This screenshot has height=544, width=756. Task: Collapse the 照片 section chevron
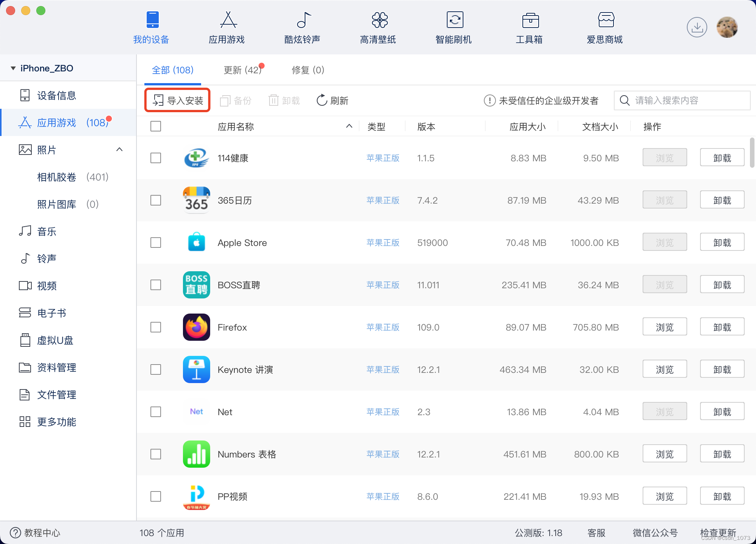coord(119,150)
